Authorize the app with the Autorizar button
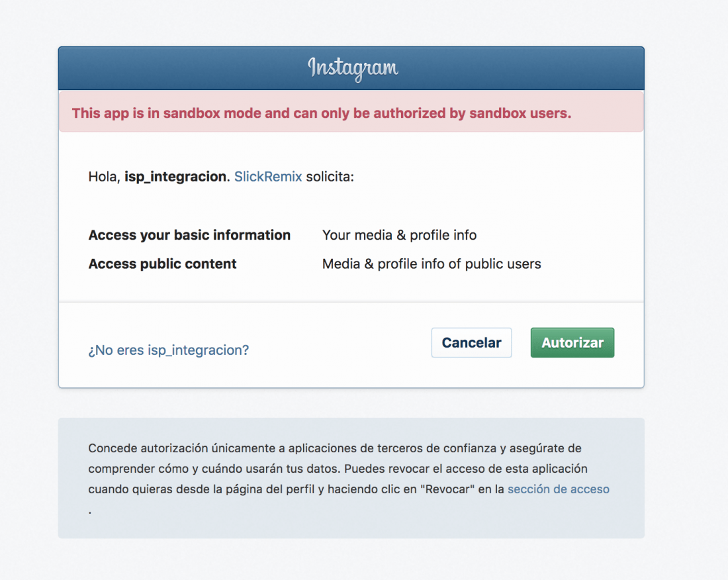This screenshot has height=580, width=728. click(572, 343)
